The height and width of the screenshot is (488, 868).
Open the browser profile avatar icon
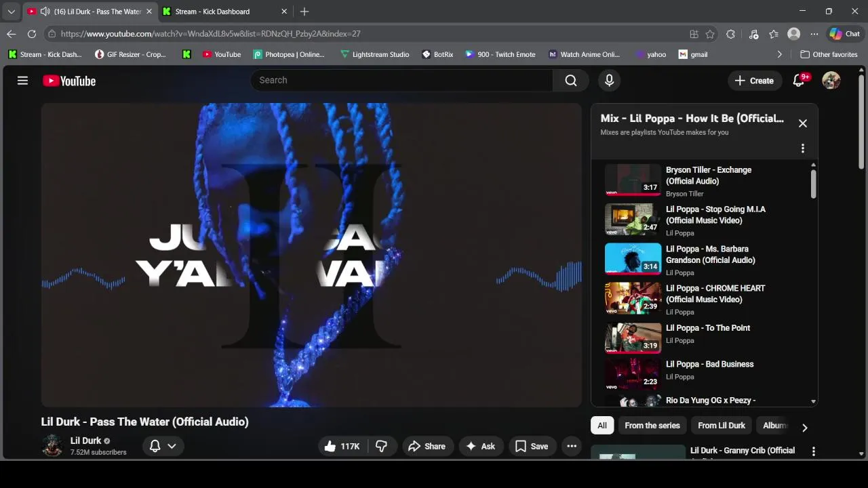pos(793,34)
